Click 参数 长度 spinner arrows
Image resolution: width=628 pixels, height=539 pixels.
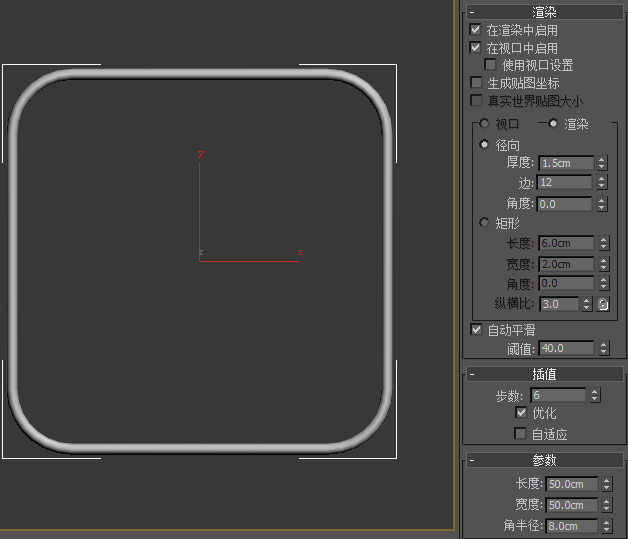click(x=607, y=484)
